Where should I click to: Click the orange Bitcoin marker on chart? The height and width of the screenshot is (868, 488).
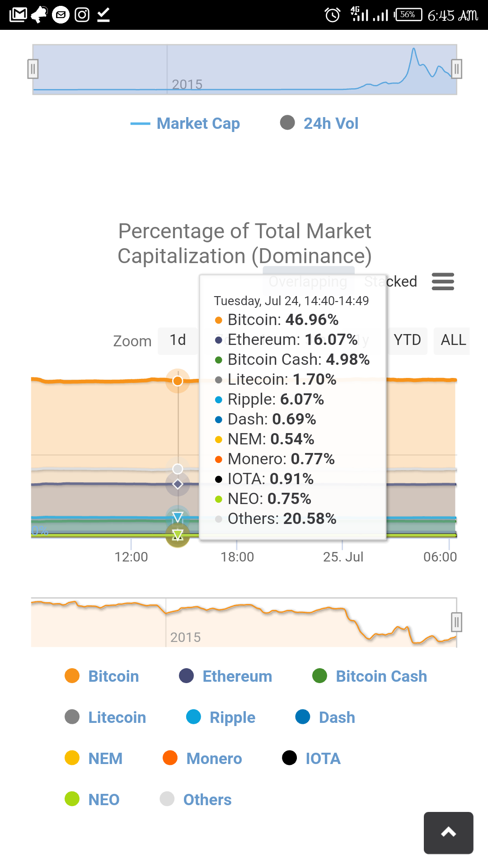[178, 381]
